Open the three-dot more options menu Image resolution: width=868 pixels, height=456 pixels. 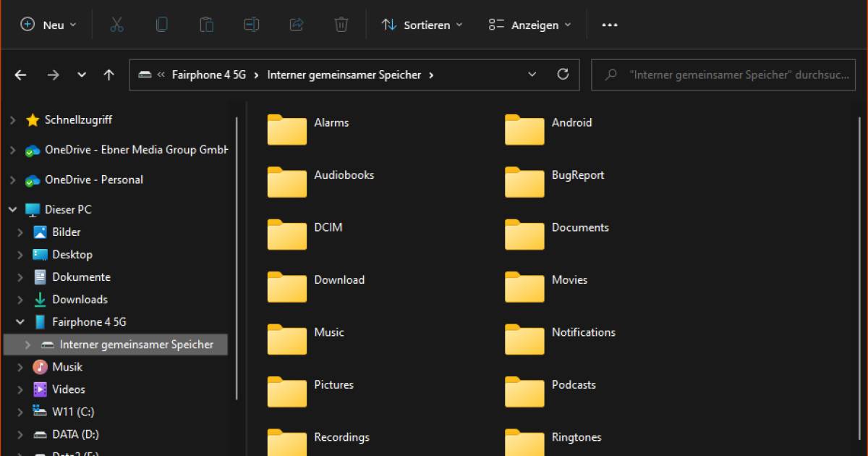point(610,25)
